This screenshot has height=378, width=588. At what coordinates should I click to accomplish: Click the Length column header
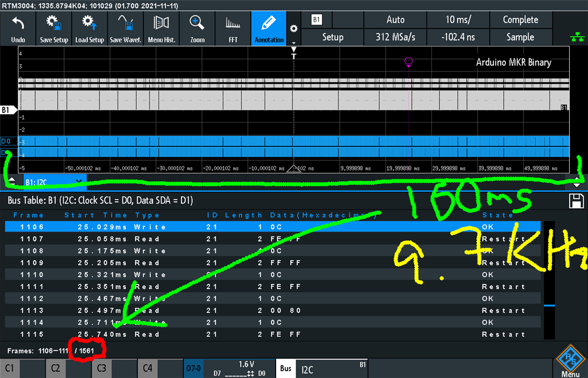244,215
